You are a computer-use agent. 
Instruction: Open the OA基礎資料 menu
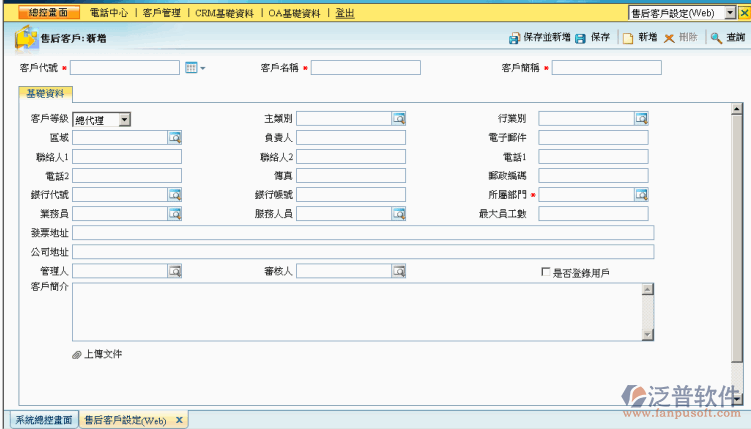pos(294,13)
